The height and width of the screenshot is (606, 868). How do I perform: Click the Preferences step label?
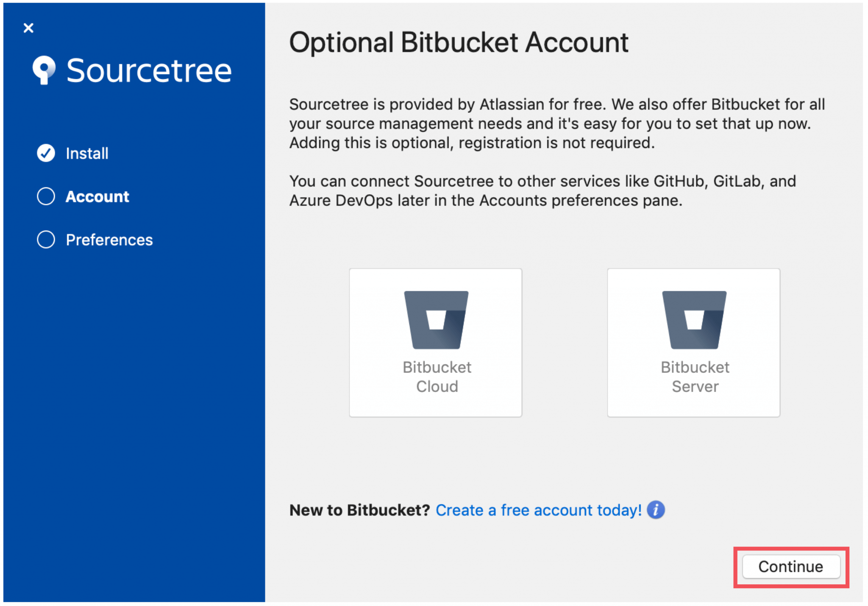click(109, 240)
